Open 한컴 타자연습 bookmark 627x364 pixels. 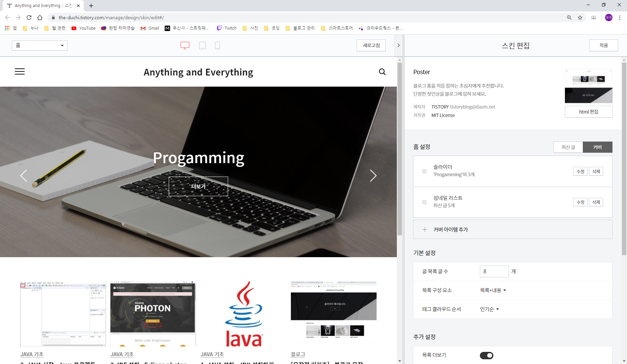tap(118, 28)
